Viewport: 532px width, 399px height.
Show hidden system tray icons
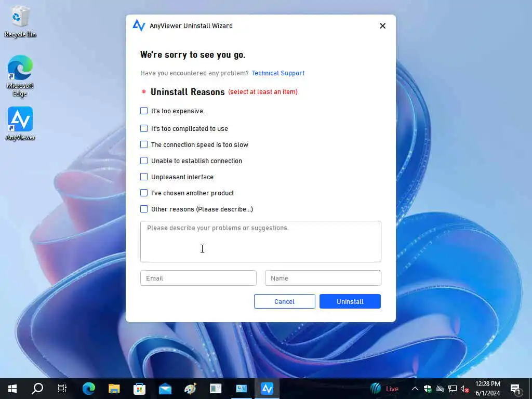(415, 389)
